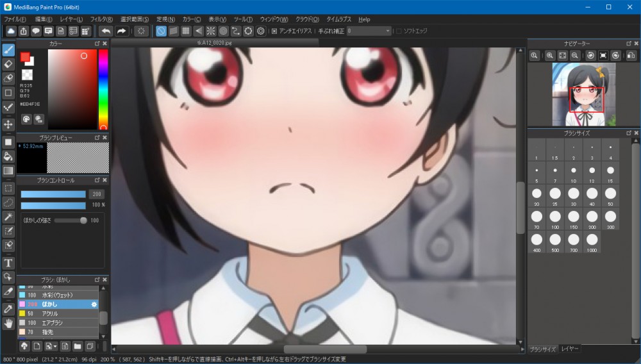Select the Bucket fill tool
The height and width of the screenshot is (364, 641).
(8, 156)
